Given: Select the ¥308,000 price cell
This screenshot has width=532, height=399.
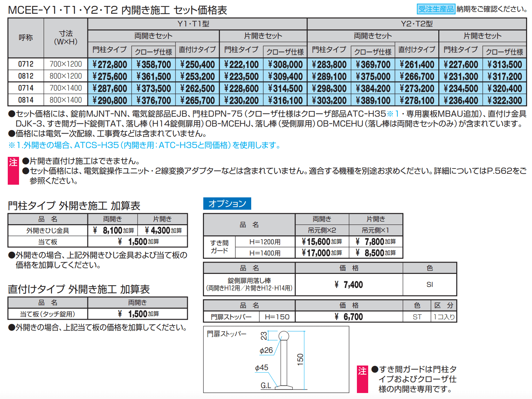Looking at the screenshot, I should 285,65.
